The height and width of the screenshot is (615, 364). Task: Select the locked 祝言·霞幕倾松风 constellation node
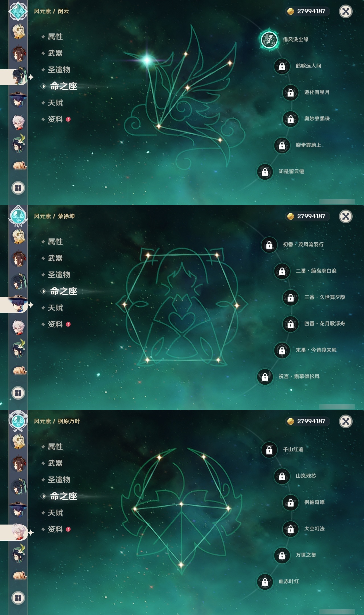[x=265, y=377]
